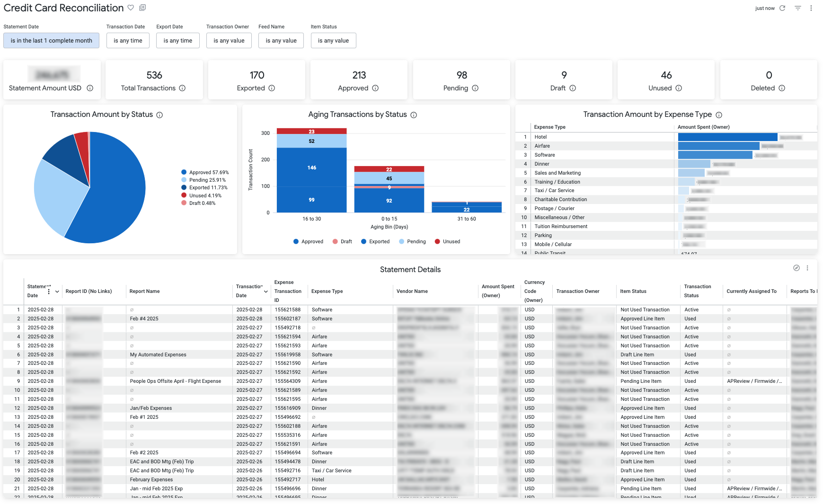The width and height of the screenshot is (823, 504).
Task: Open the Item Status filter dropdown
Action: (333, 40)
